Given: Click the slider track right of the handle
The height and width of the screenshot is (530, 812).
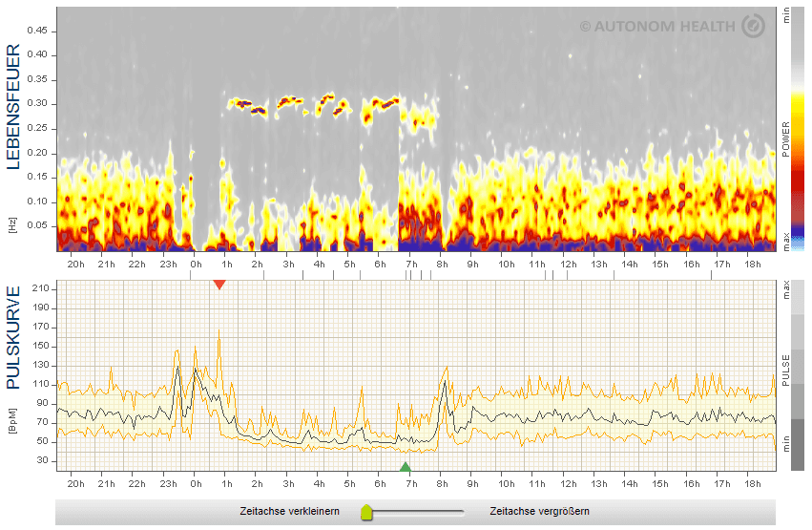Looking at the screenshot, I should pos(420,513).
